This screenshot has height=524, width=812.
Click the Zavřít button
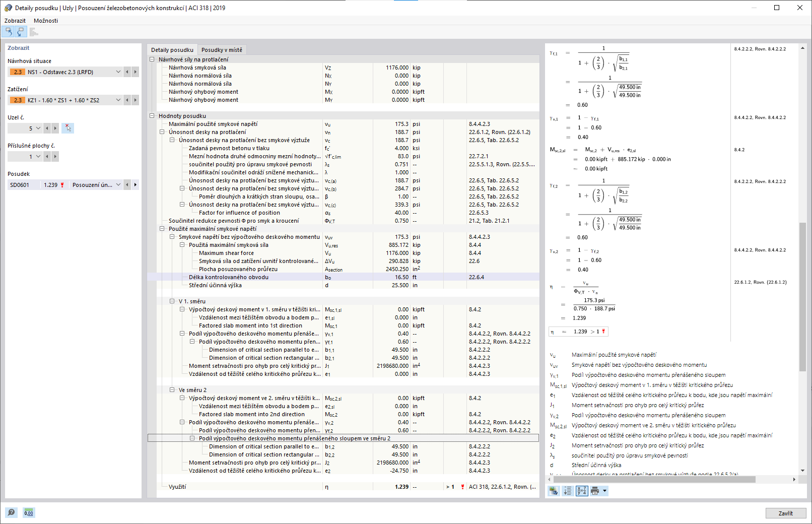point(785,513)
